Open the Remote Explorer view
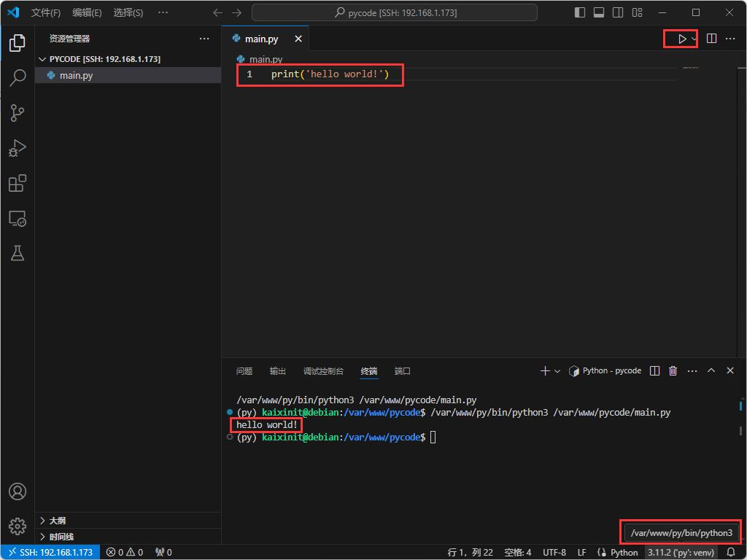Screen dimensions: 747x560 [x=18, y=218]
